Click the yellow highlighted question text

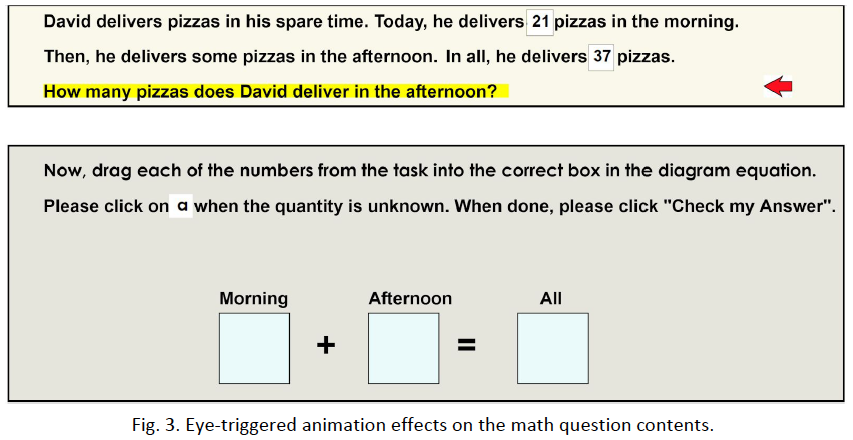270,92
